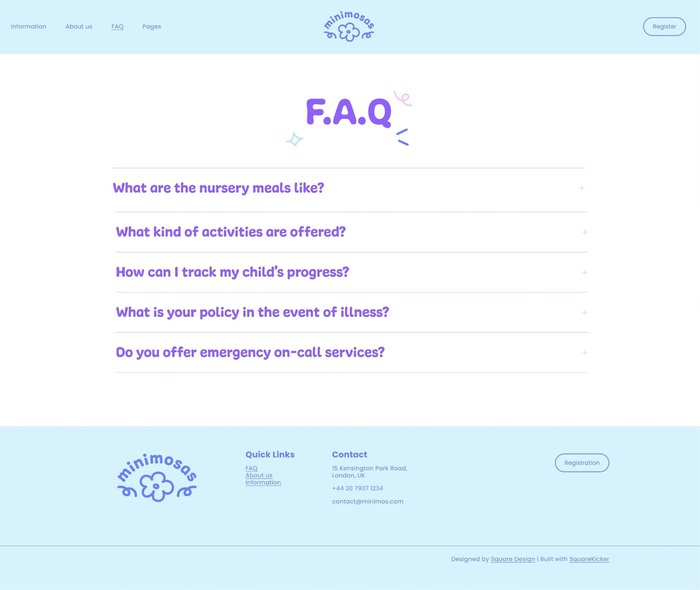The width and height of the screenshot is (700, 590).
Task: Click the plus icon next to child progress
Action: [585, 271]
